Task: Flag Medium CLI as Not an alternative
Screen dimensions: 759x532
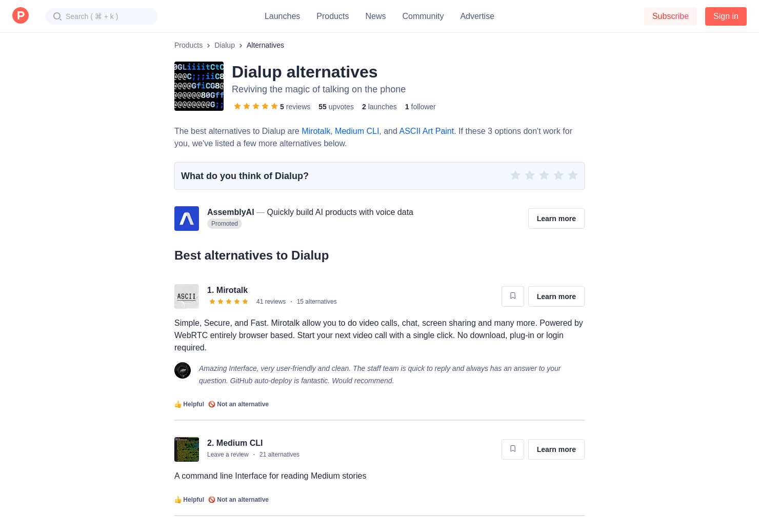Action: click(238, 500)
